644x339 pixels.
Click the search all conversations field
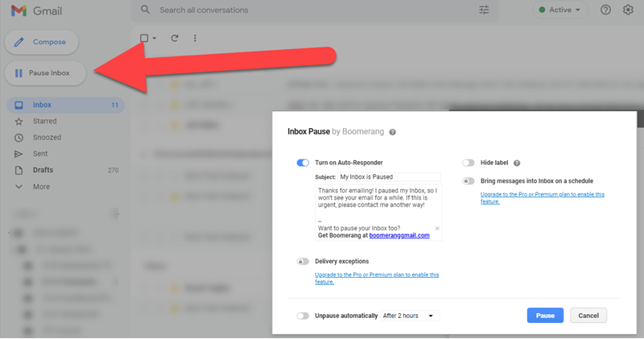pyautogui.click(x=314, y=10)
